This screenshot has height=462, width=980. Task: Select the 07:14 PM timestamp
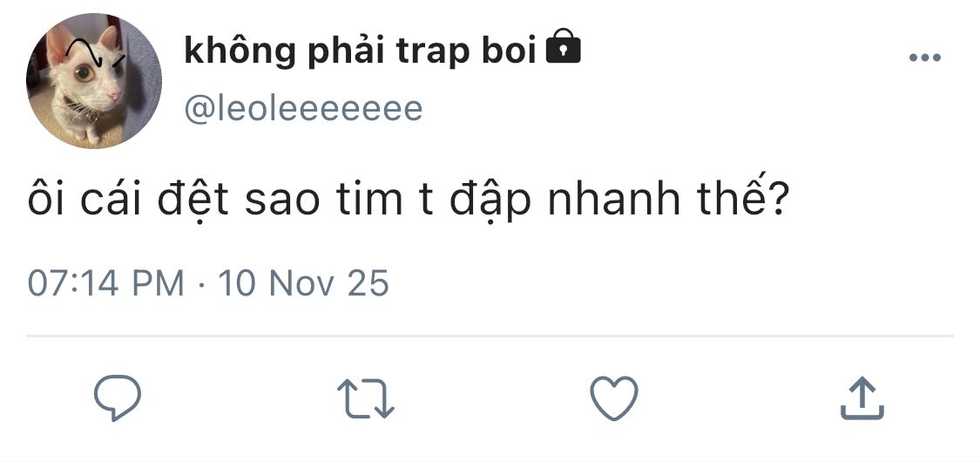(105, 282)
